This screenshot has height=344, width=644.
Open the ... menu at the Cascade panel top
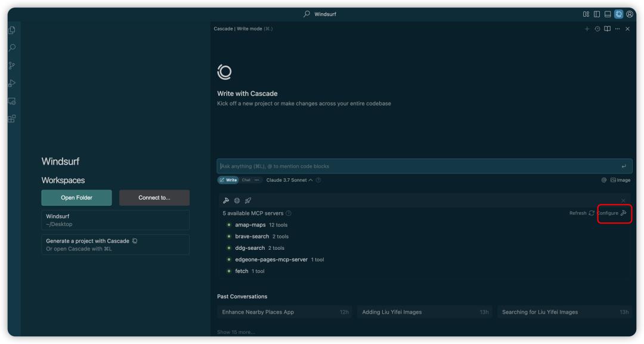pos(616,28)
